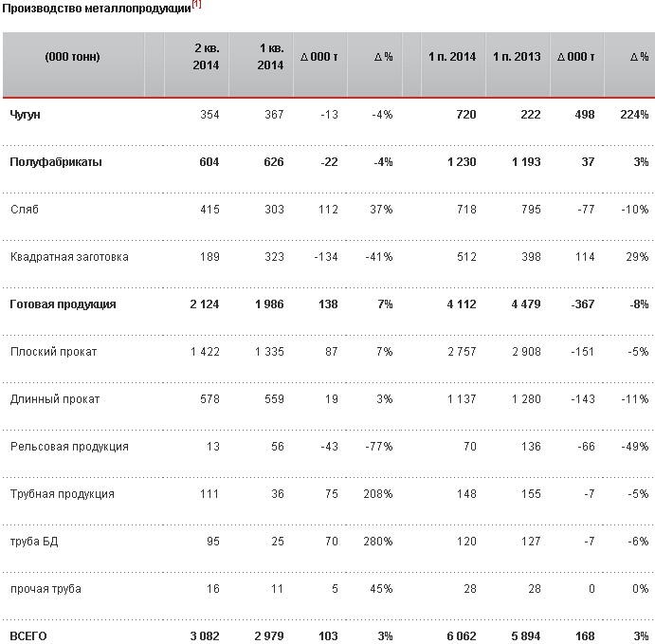The image size is (655, 644).
Task: Open footnote [1] link beside the title
Action: pyautogui.click(x=196, y=5)
